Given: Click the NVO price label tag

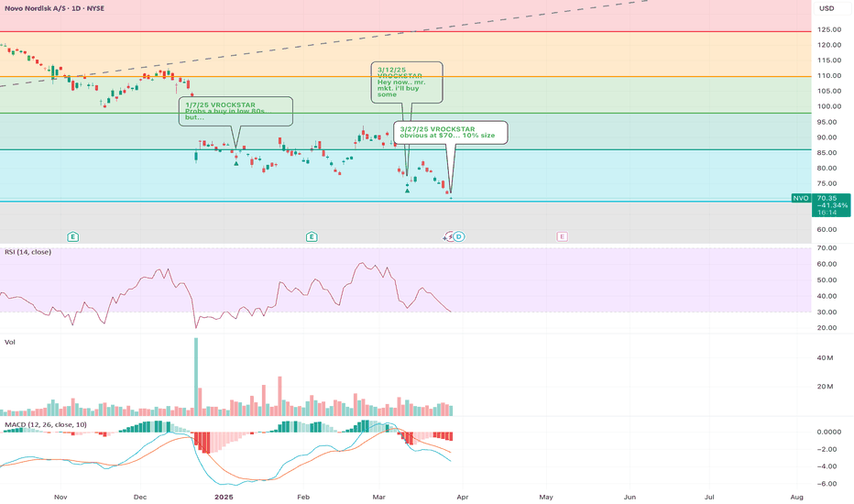Looking at the screenshot, I should (x=801, y=198).
